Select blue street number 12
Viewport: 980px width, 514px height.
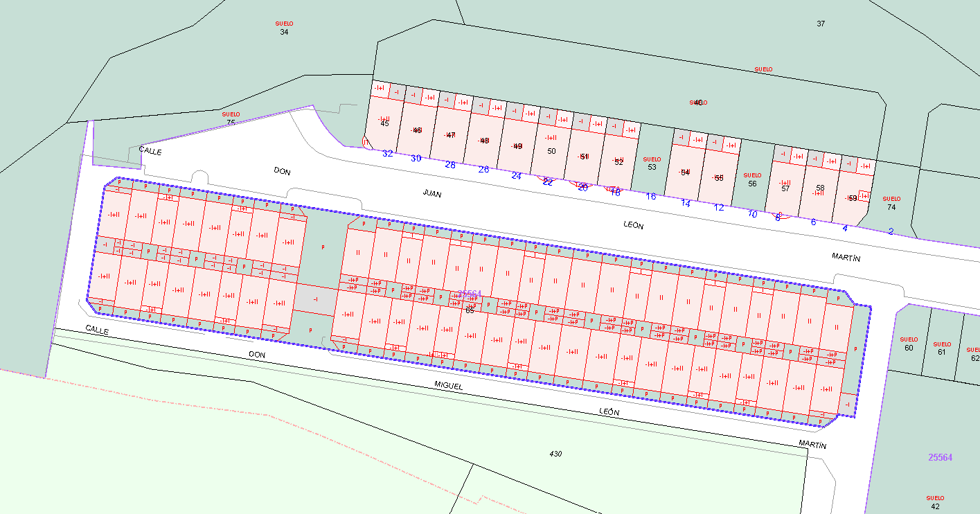pyautogui.click(x=719, y=207)
